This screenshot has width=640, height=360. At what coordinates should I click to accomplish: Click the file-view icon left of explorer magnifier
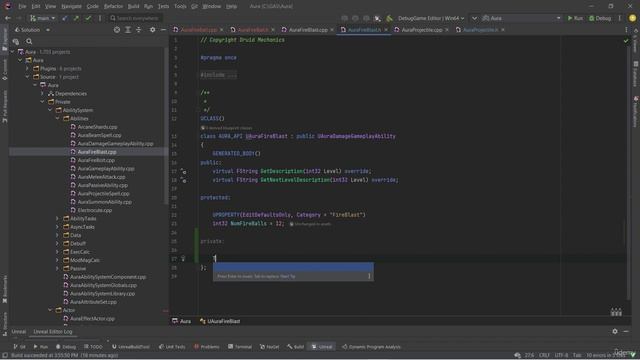(16, 41)
